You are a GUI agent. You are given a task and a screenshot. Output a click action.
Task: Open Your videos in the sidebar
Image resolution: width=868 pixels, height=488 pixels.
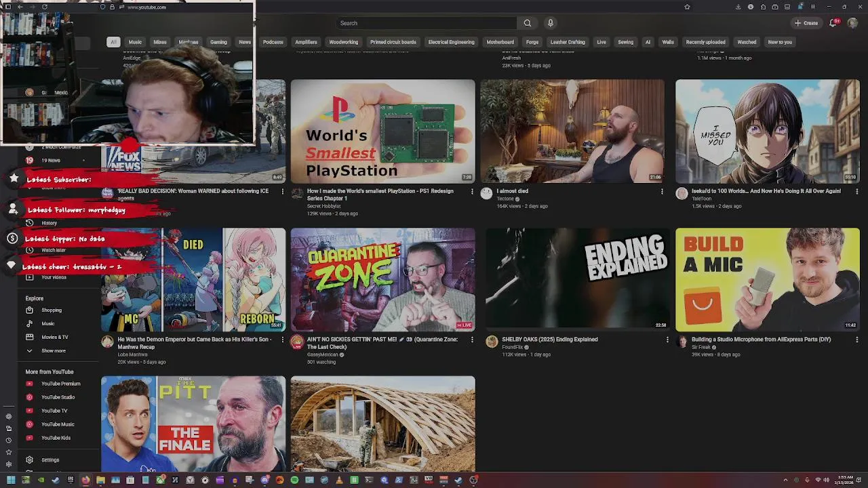pyautogui.click(x=54, y=277)
